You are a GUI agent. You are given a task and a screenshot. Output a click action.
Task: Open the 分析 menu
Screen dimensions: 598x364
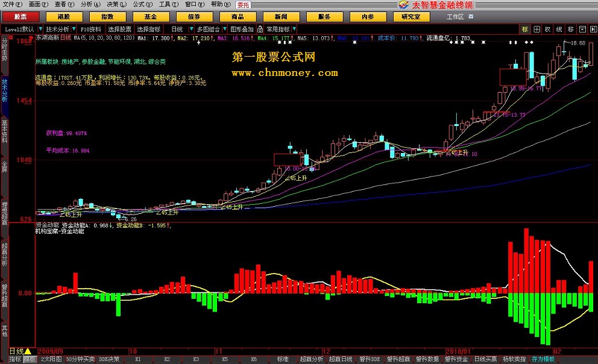(x=91, y=4)
